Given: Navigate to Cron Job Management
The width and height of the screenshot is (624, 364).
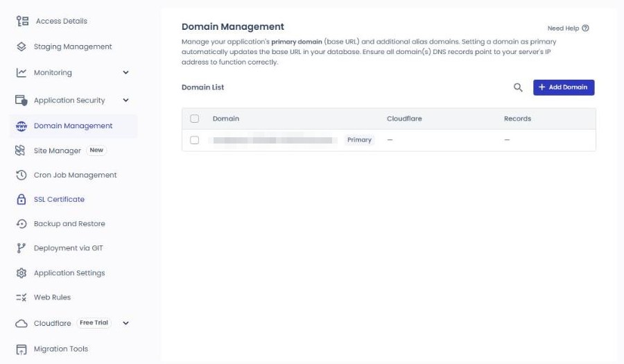Looking at the screenshot, I should [x=75, y=175].
